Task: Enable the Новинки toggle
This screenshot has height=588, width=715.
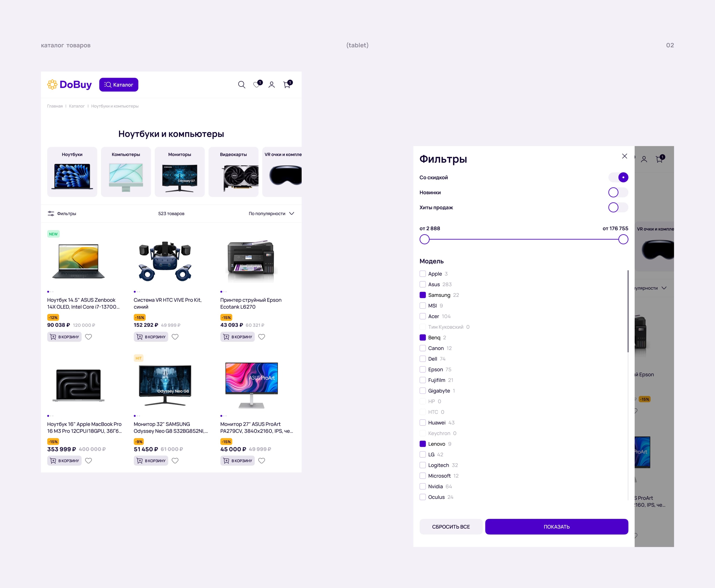Action: point(618,192)
